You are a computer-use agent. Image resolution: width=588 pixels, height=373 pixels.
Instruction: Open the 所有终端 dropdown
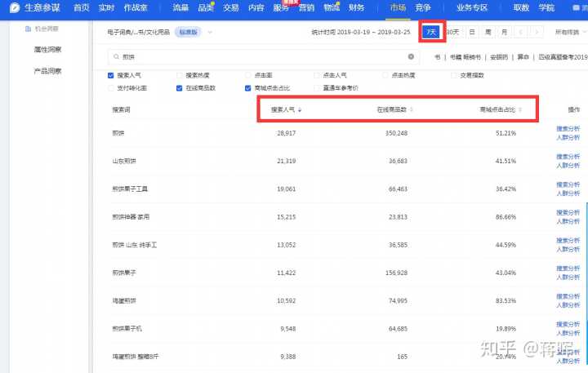pyautogui.click(x=570, y=32)
